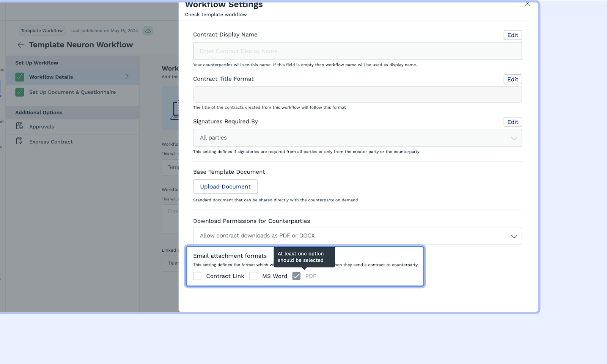Click Upload Document button
The width and height of the screenshot is (607, 364).
pos(225,187)
